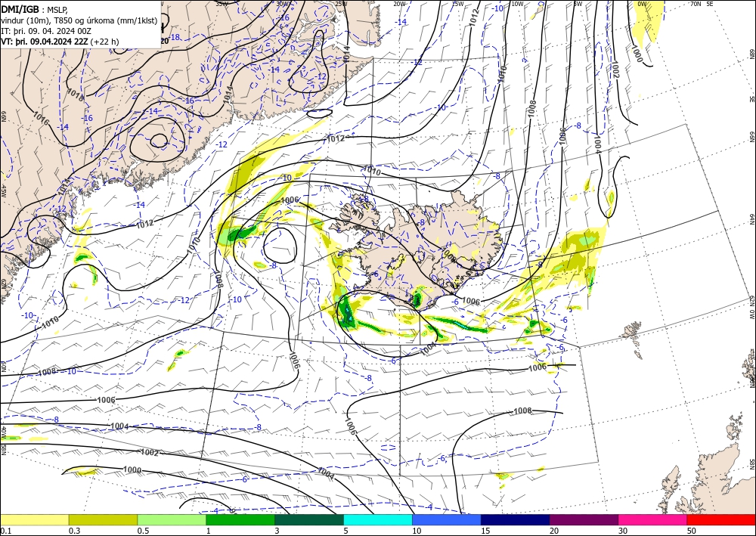Click the legend scale value '15'

[x=485, y=531]
